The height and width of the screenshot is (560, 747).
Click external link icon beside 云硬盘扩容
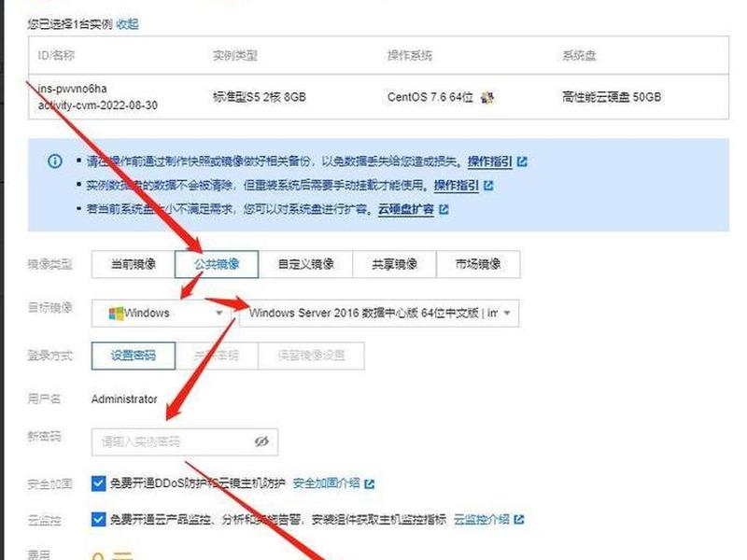pyautogui.click(x=444, y=209)
